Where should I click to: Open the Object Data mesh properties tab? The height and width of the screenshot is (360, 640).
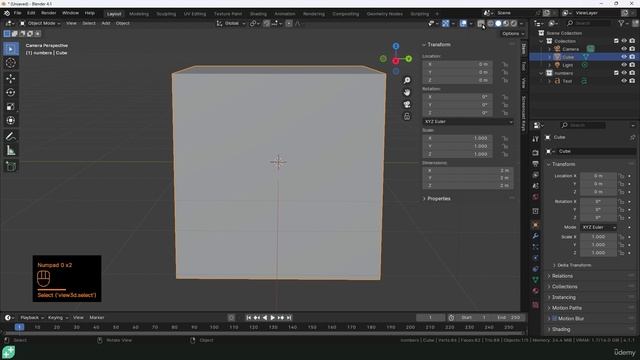pos(536,280)
